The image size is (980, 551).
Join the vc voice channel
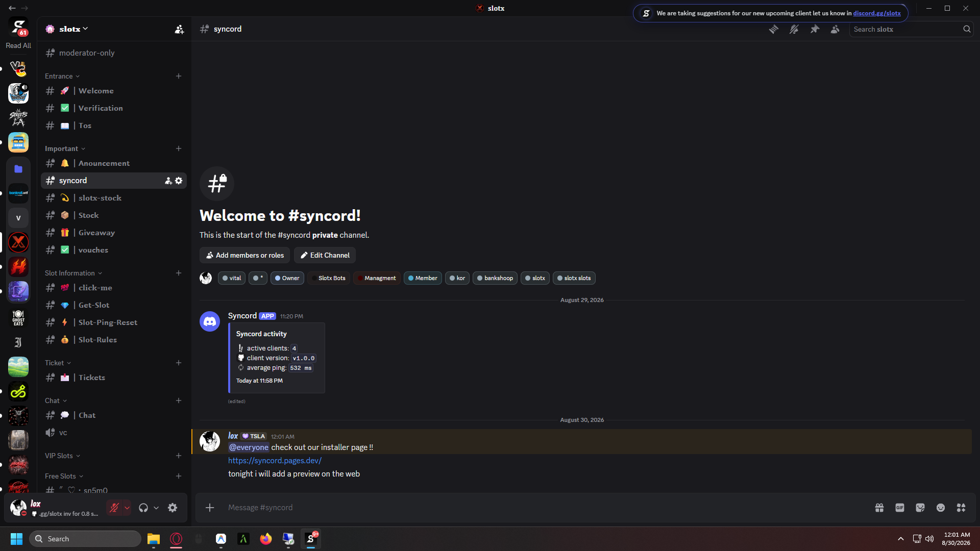point(114,433)
